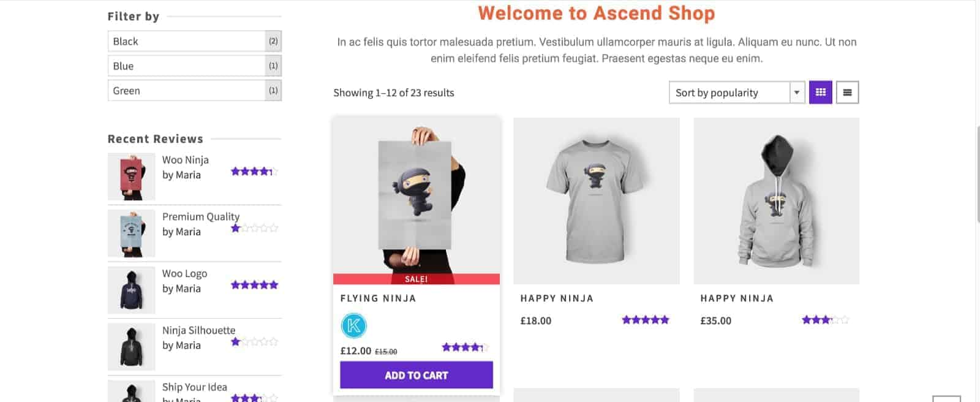
Task: Click the £35.00 Happy Ninja hoodie star rating
Action: 824,320
